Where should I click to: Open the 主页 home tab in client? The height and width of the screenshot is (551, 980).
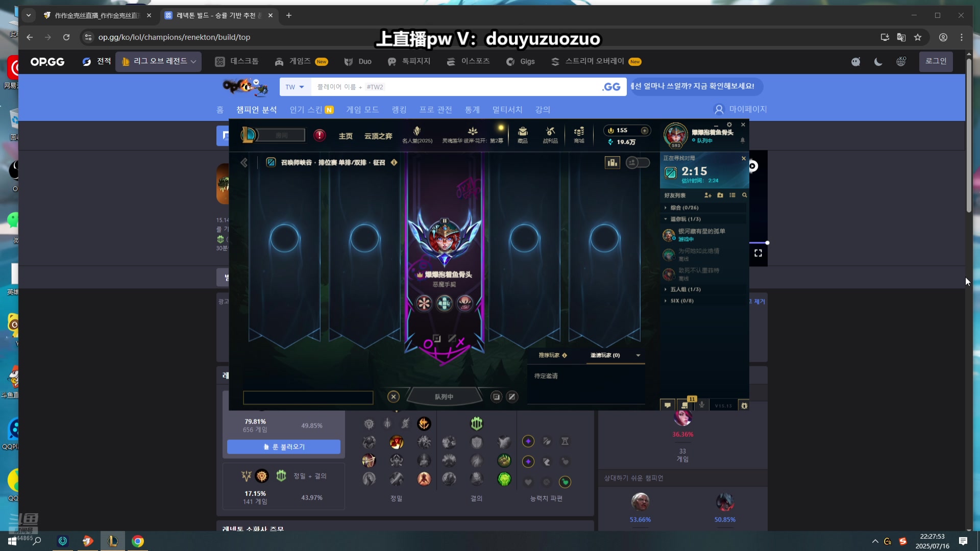tap(346, 136)
